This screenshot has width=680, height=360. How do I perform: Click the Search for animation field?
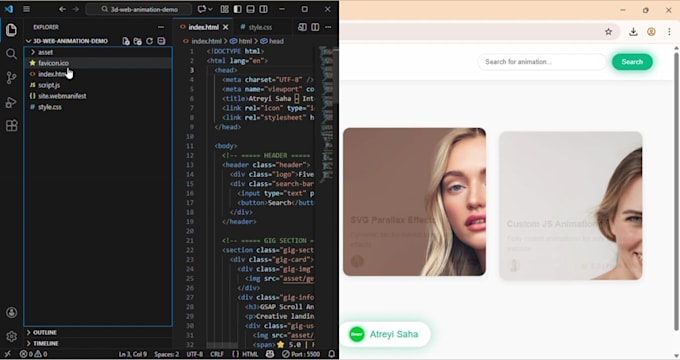coord(542,62)
